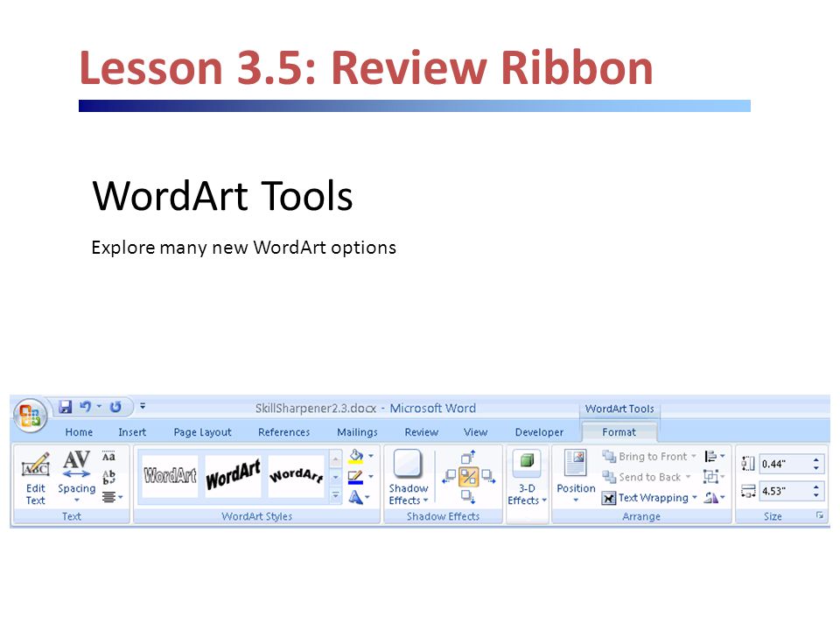Switch to the Insert tab
This screenshot has height=630, width=840.
(x=132, y=432)
